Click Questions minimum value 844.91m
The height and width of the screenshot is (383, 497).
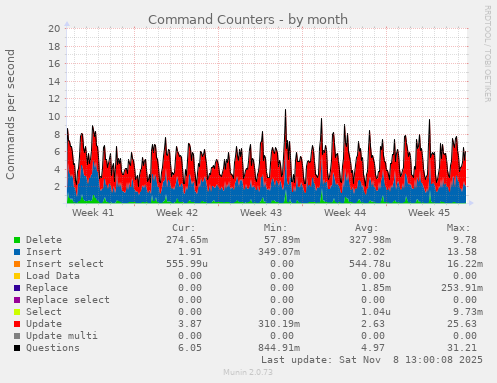[x=279, y=348]
